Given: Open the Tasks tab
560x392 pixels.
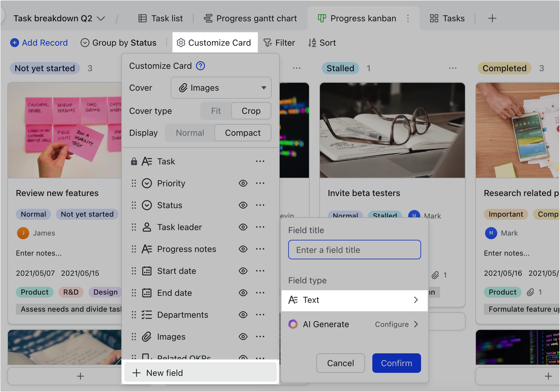Looking at the screenshot, I should click(454, 18).
